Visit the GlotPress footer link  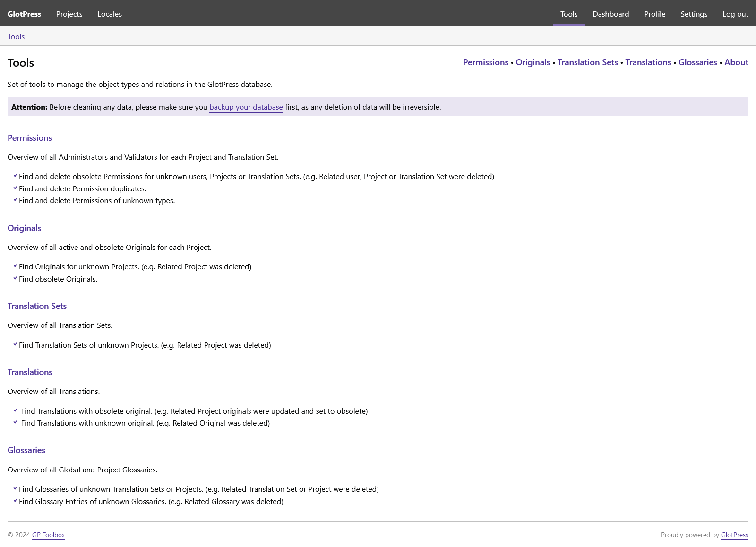[x=734, y=535]
